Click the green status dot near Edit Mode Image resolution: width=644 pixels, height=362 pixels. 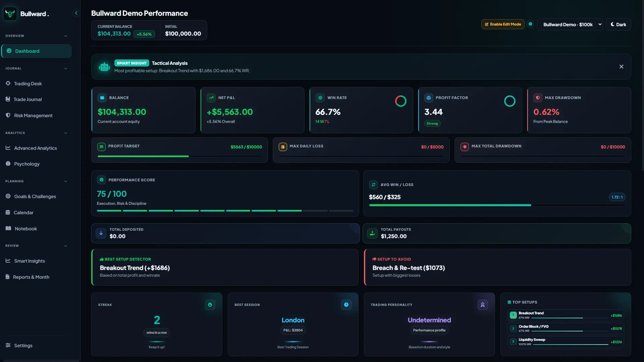530,24
